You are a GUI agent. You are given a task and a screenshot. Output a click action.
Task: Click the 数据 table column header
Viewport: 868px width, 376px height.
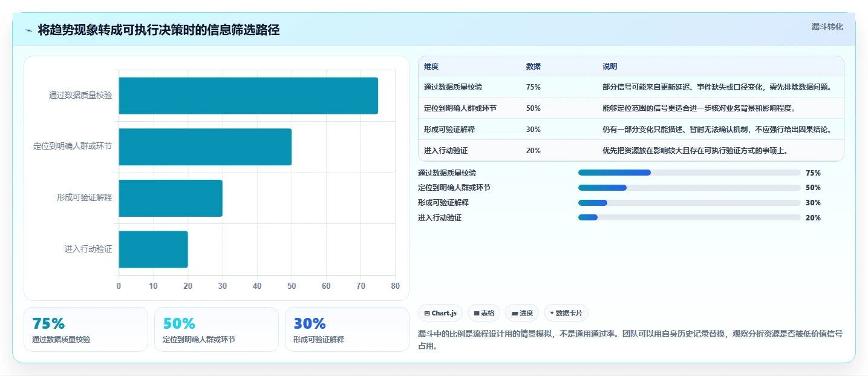534,66
